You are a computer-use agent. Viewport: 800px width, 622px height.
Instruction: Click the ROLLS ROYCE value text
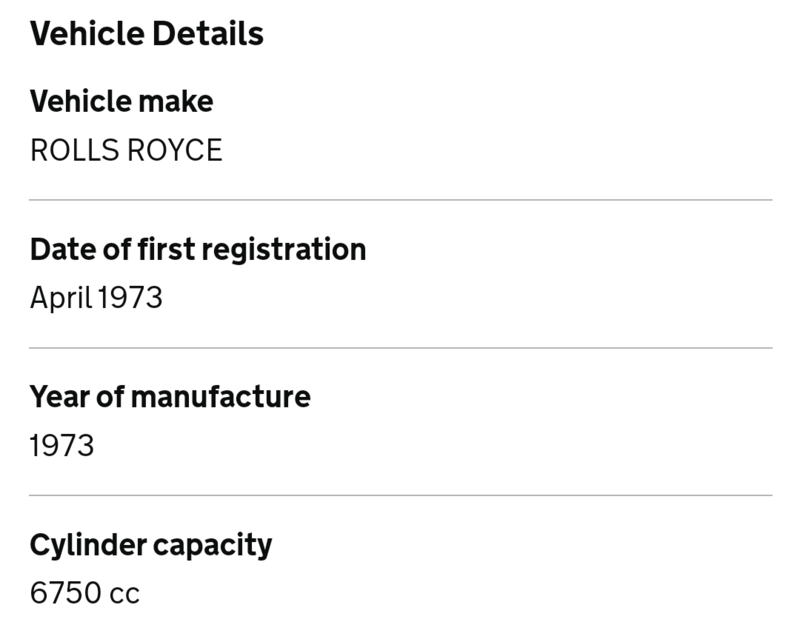coord(126,150)
